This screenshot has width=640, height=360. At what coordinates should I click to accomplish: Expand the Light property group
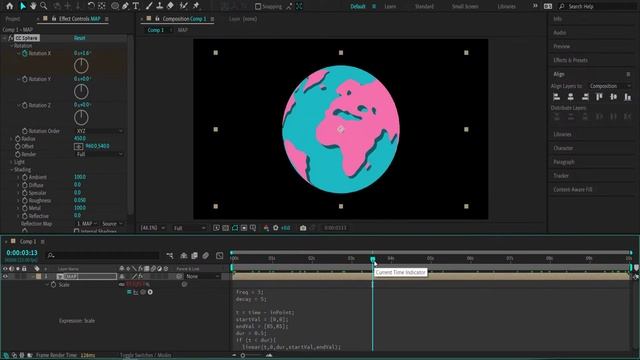[x=11, y=162]
